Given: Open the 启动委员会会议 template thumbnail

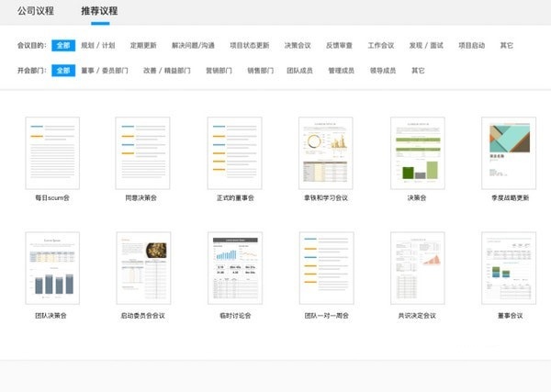Looking at the screenshot, I should point(143,268).
